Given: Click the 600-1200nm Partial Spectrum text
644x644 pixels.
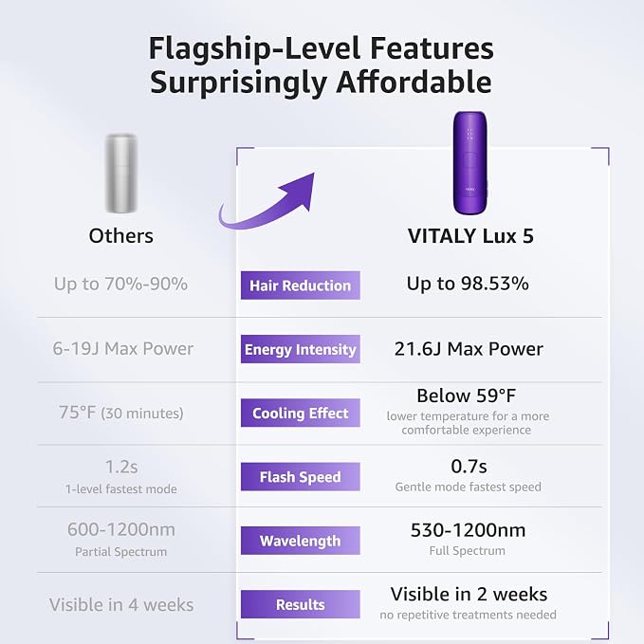Looking at the screenshot, I should (121, 539).
